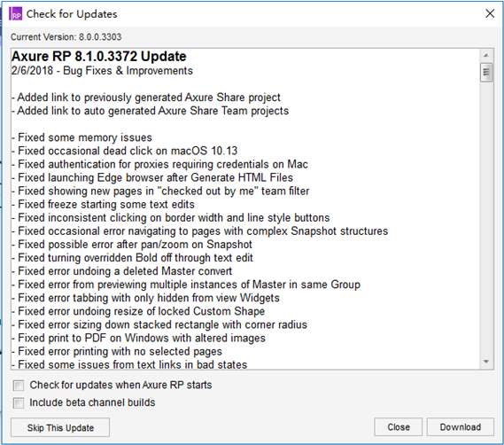Close the Check for Updates dialog

tap(490, 13)
